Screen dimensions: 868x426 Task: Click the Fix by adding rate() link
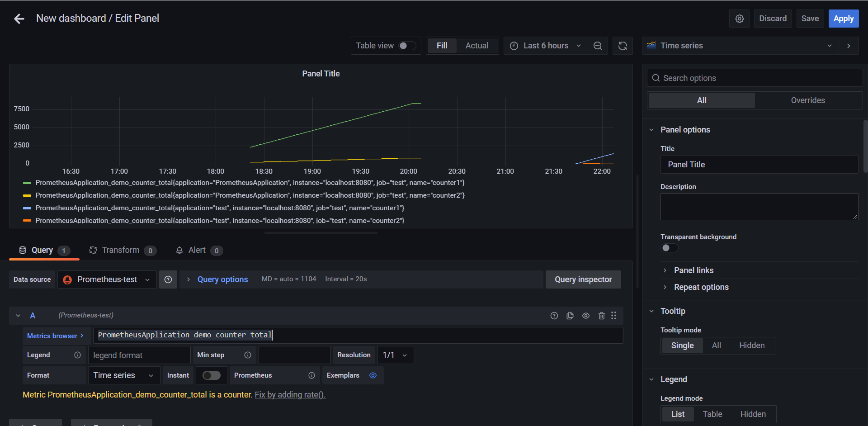coord(290,395)
